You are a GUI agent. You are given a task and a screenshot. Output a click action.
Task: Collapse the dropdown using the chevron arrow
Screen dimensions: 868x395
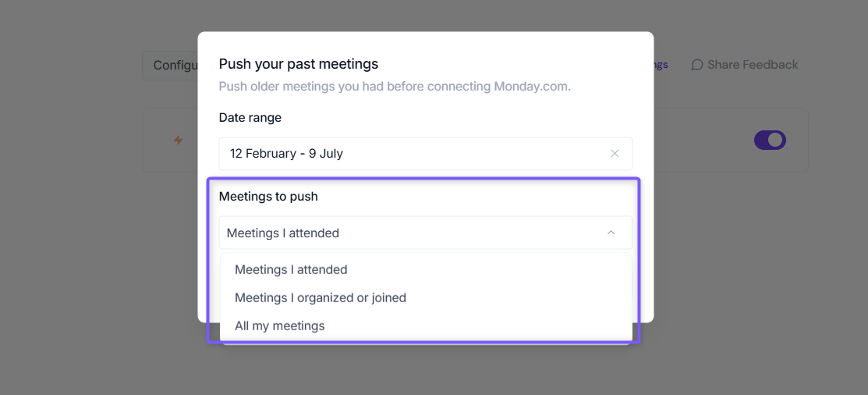pos(611,233)
